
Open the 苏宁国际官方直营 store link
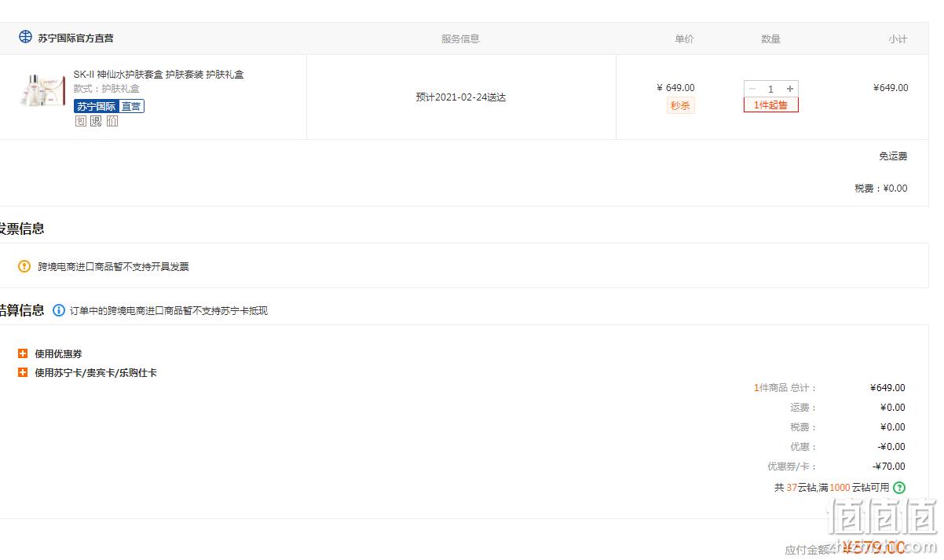click(x=75, y=38)
